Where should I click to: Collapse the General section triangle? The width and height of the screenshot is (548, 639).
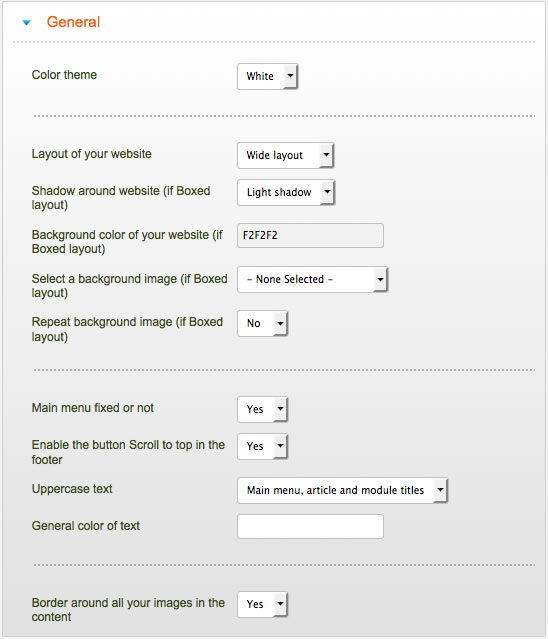pyautogui.click(x=26, y=22)
